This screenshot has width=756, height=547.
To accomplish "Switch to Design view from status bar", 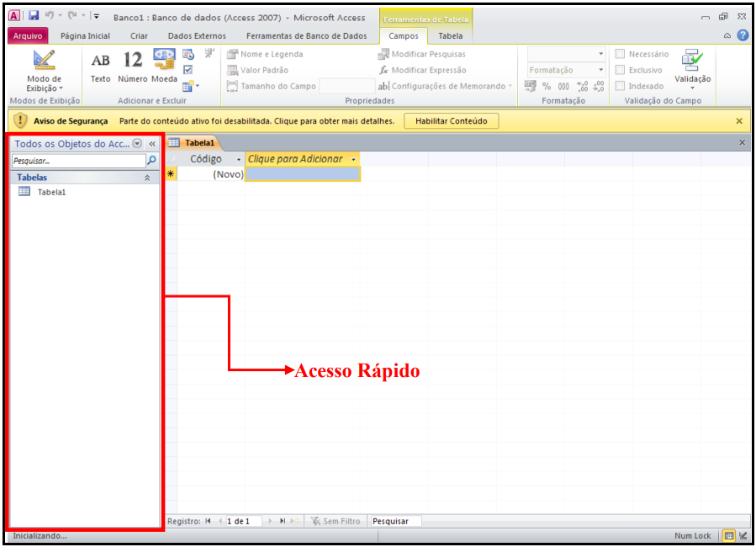I will coord(743,536).
